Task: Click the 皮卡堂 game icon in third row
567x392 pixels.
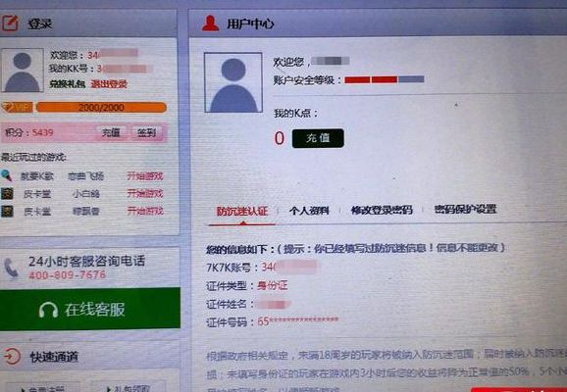Action: (x=7, y=211)
